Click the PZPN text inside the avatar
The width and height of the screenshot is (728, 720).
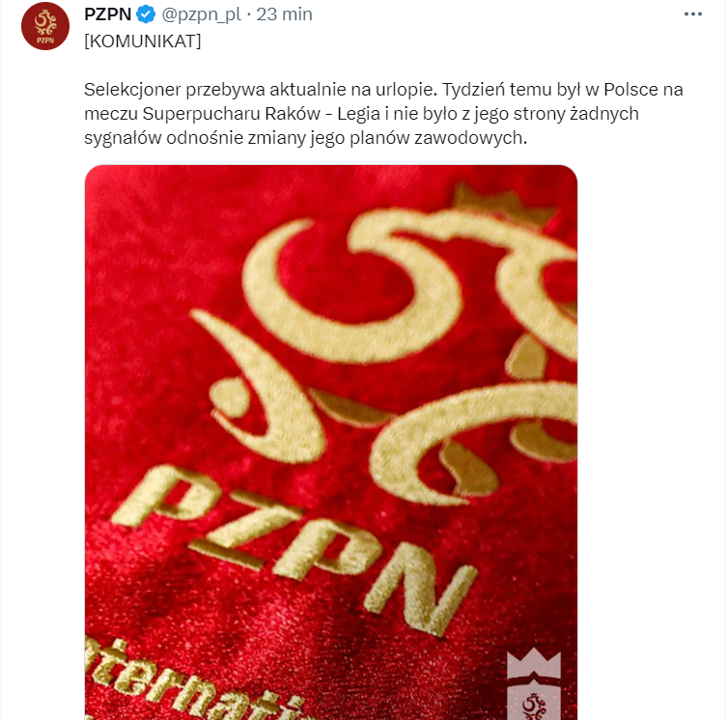[x=45, y=41]
